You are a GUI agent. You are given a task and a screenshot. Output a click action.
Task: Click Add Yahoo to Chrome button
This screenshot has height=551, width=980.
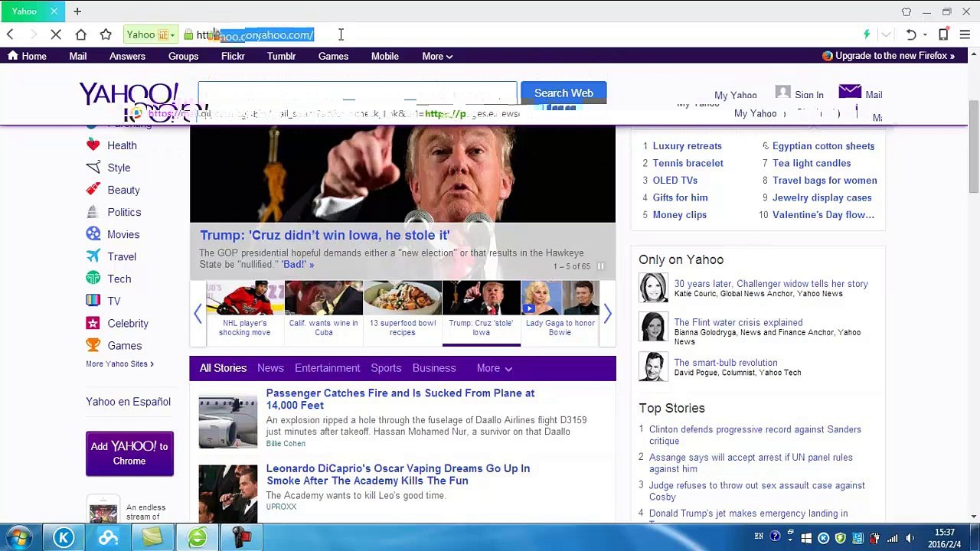[129, 454]
